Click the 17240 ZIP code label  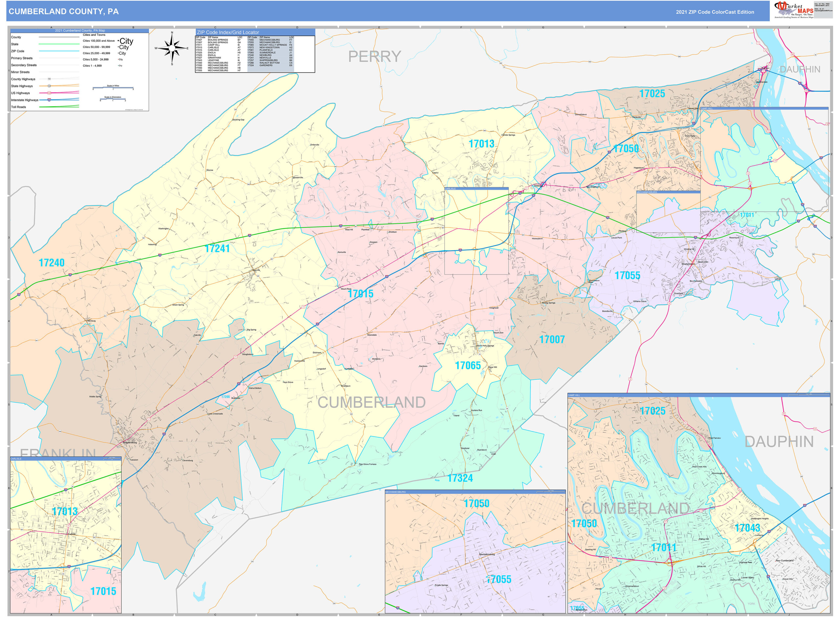point(52,263)
